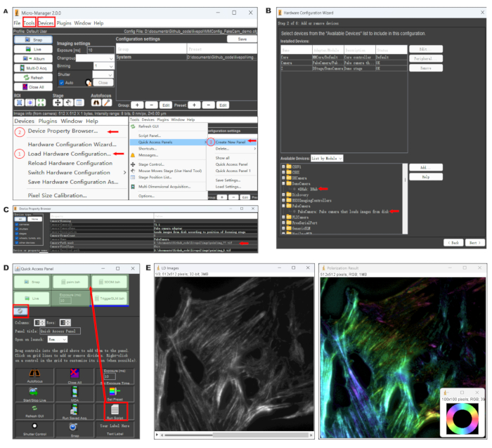This screenshot has width=492, height=448.
Task: Expand the Diskovery folder node
Action: click(283, 195)
